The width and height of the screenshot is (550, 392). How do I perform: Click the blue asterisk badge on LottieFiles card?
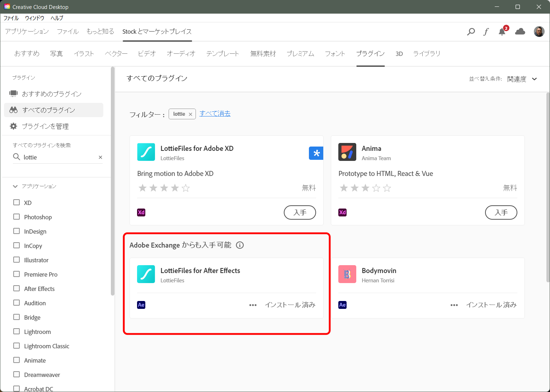coord(316,153)
